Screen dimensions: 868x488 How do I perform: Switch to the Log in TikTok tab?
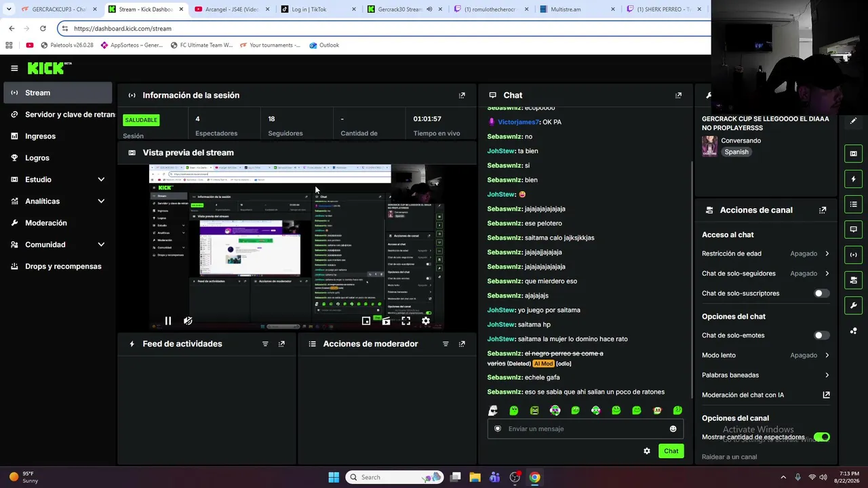coord(319,9)
